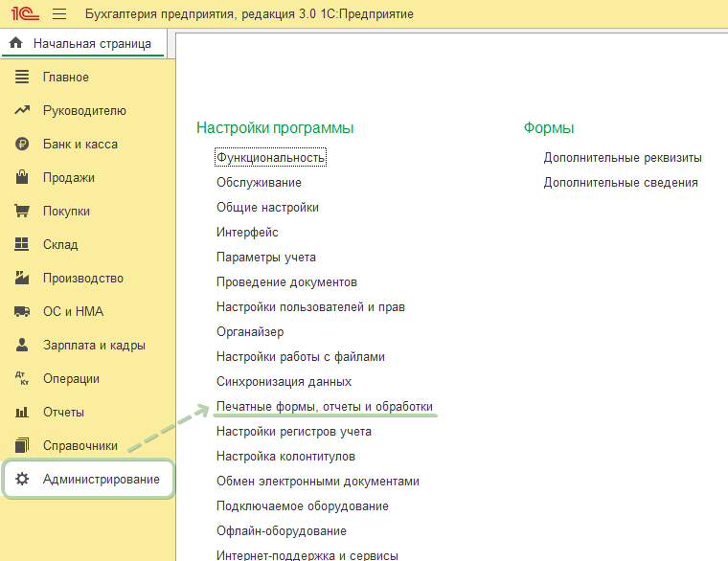Click the 1C logo icon
Image resolution: width=728 pixels, height=561 pixels.
coord(25,13)
